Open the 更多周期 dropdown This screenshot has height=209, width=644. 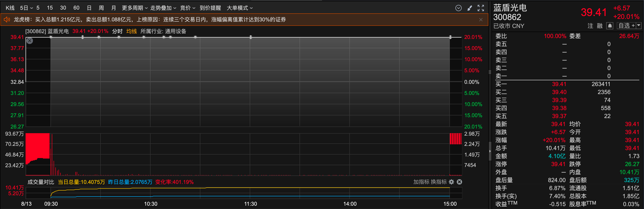point(135,8)
